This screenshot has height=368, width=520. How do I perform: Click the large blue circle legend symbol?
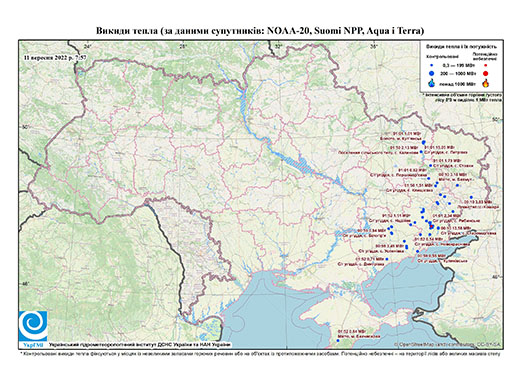432,73
